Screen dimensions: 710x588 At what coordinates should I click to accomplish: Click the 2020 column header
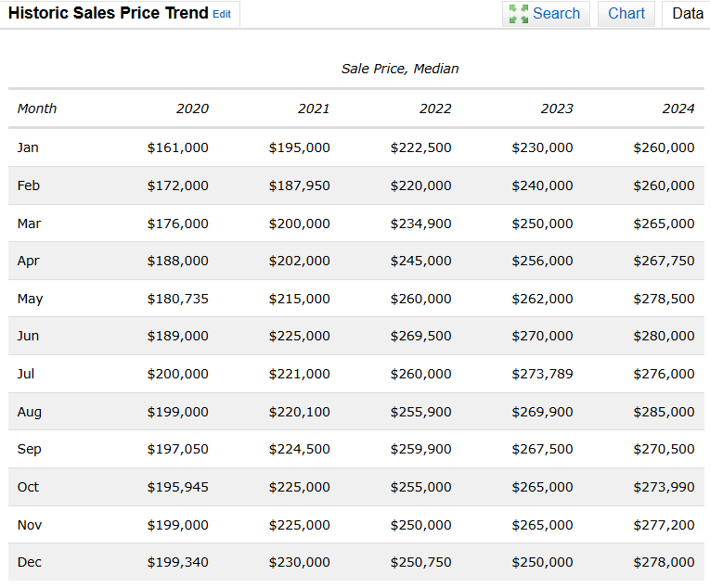pos(192,109)
